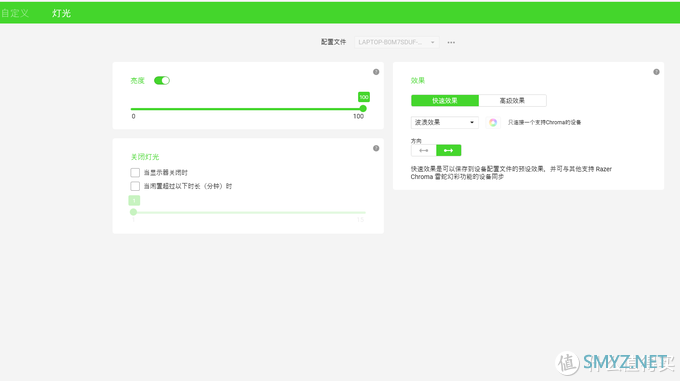This screenshot has height=381, width=680.
Task: Open the 配置文件 profile dropdown
Action: [x=396, y=42]
